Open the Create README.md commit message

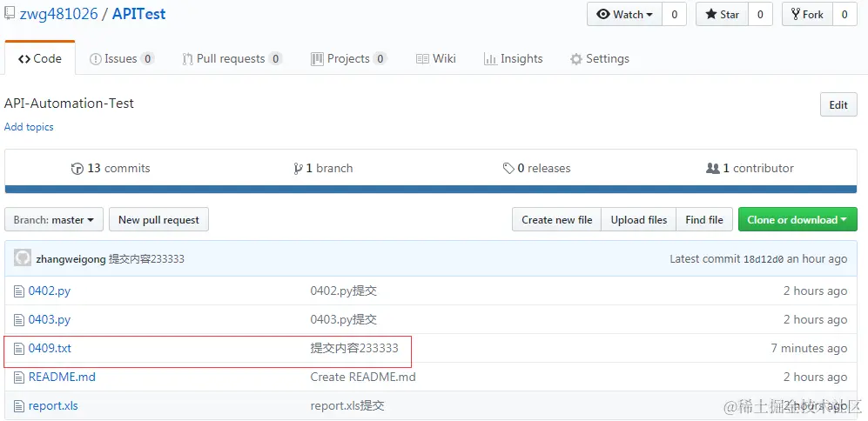click(x=363, y=378)
